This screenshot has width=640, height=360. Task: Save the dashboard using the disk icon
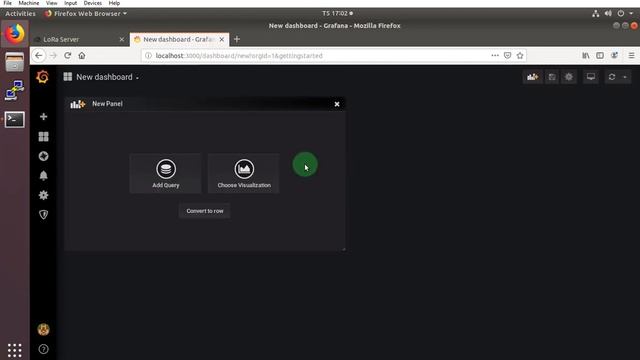pos(552,77)
